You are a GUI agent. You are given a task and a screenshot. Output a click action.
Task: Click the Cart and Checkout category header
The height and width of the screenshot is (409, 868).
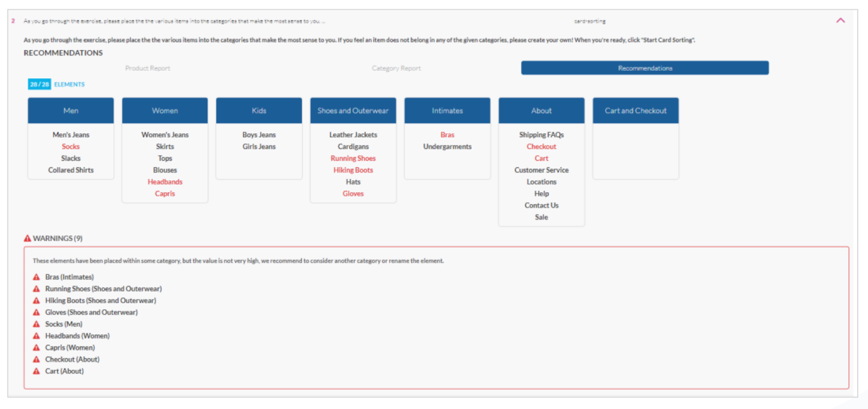pyautogui.click(x=635, y=111)
